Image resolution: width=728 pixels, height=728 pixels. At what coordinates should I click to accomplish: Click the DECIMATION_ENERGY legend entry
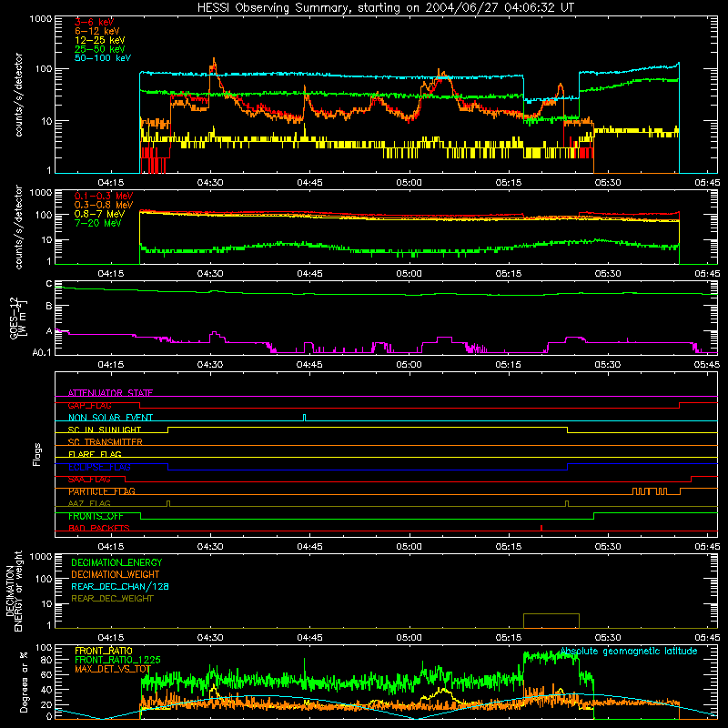click(x=116, y=562)
